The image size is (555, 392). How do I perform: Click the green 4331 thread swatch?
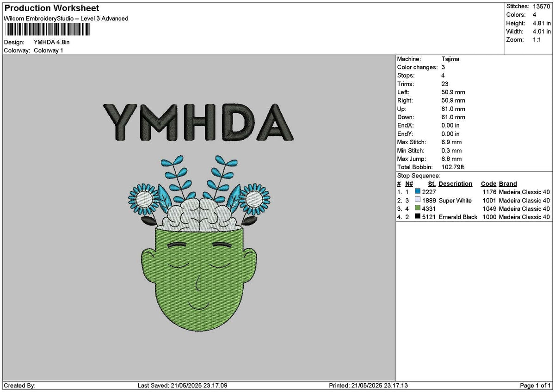[x=418, y=208]
